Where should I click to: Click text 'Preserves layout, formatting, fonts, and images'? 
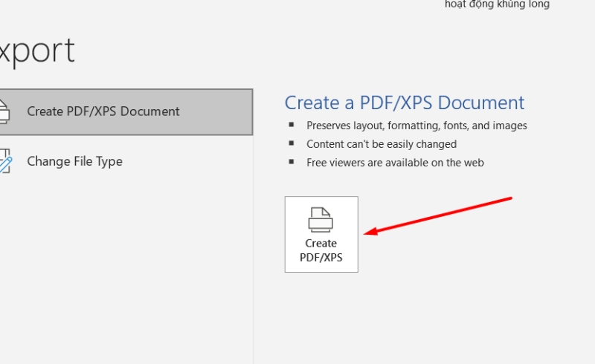coord(416,126)
